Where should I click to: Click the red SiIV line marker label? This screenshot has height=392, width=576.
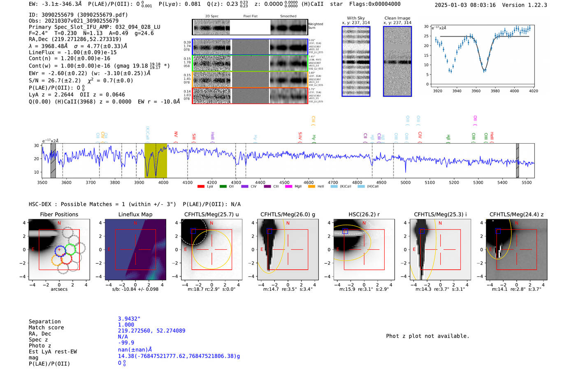[x=300, y=137]
